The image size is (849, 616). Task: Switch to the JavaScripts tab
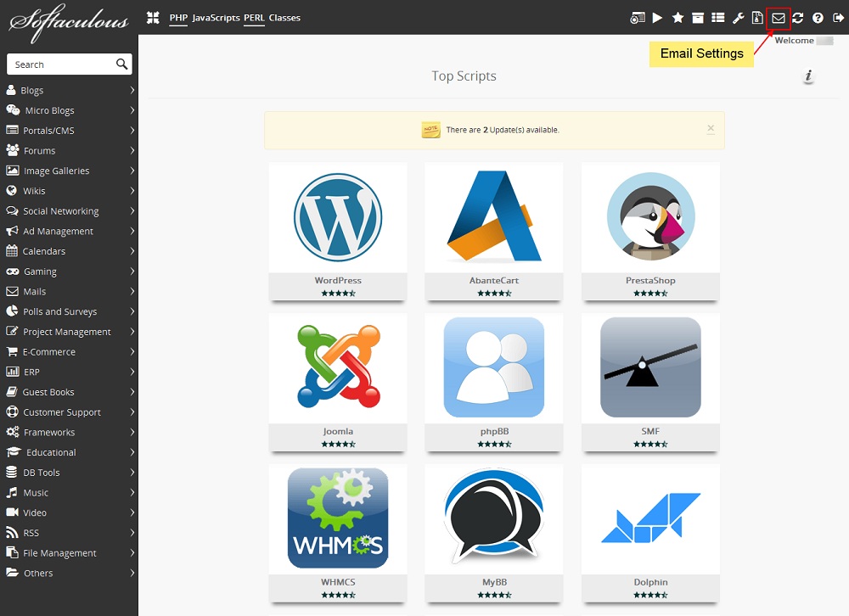(x=216, y=18)
